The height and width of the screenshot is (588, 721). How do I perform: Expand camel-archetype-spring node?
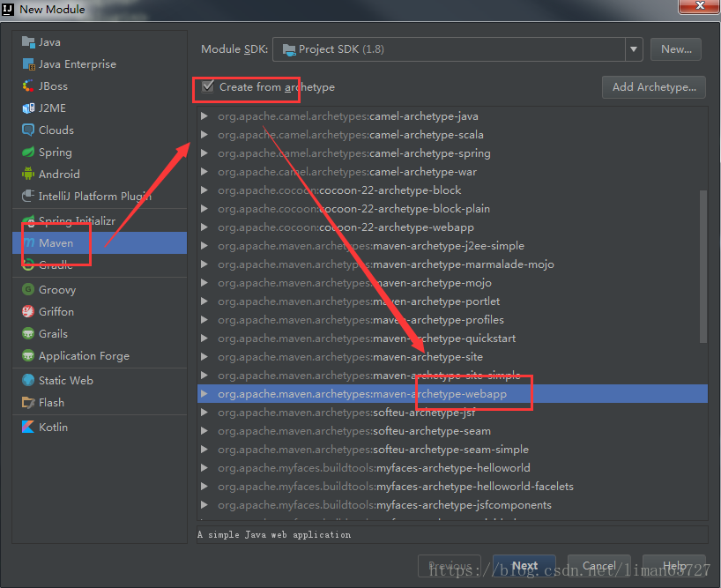click(204, 153)
